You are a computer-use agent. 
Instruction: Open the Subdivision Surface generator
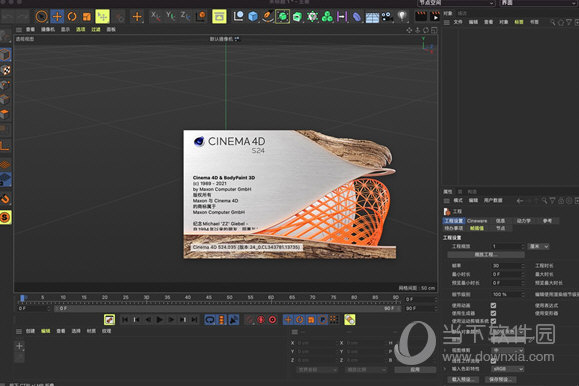pos(282,17)
